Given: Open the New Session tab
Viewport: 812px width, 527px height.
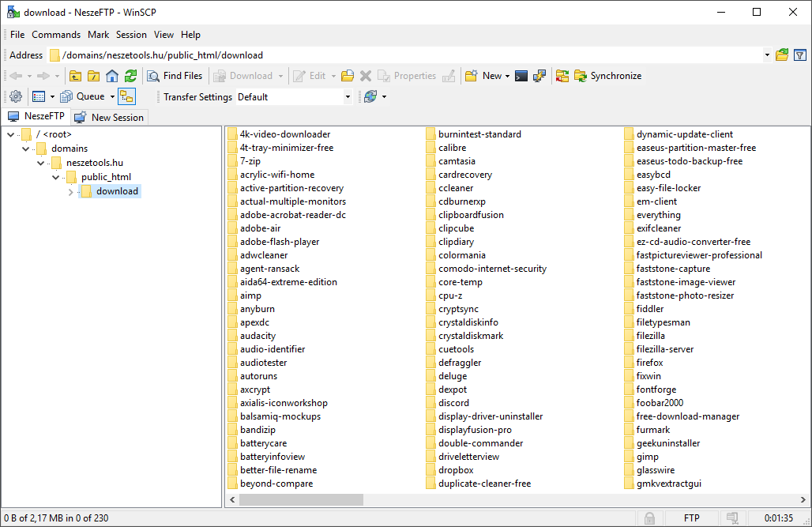Looking at the screenshot, I should (x=109, y=118).
